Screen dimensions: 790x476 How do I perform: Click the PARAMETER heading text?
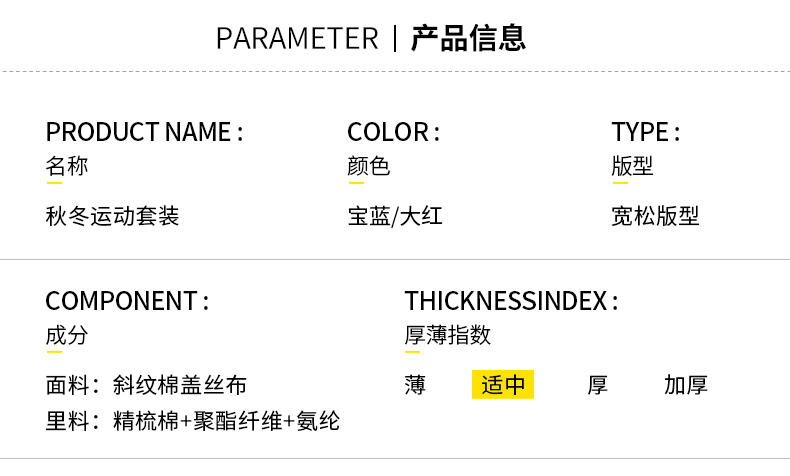coord(297,39)
